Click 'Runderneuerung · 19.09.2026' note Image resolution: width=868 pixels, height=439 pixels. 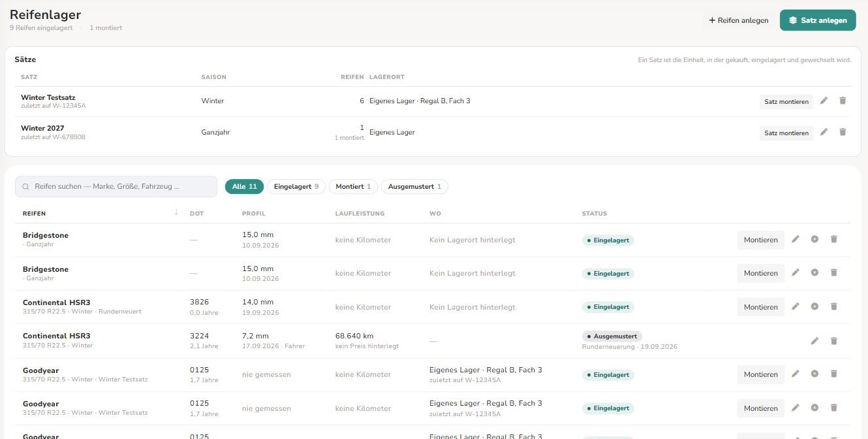coord(629,347)
